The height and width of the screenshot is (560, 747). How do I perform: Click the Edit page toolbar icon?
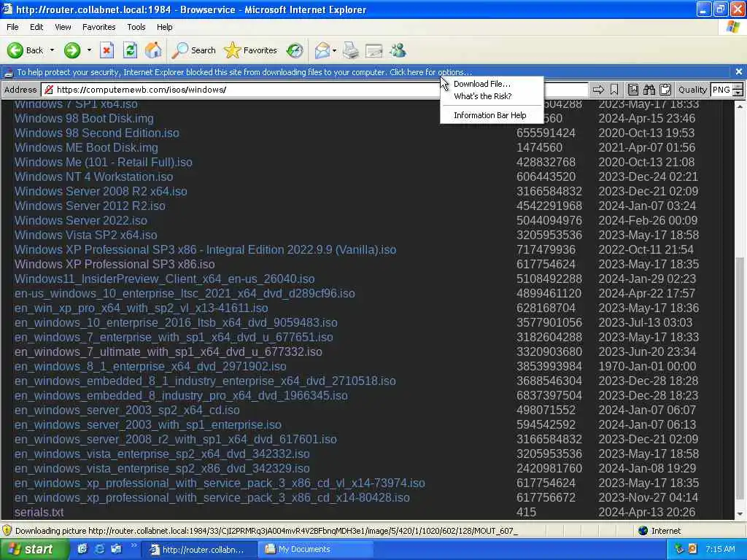point(374,50)
